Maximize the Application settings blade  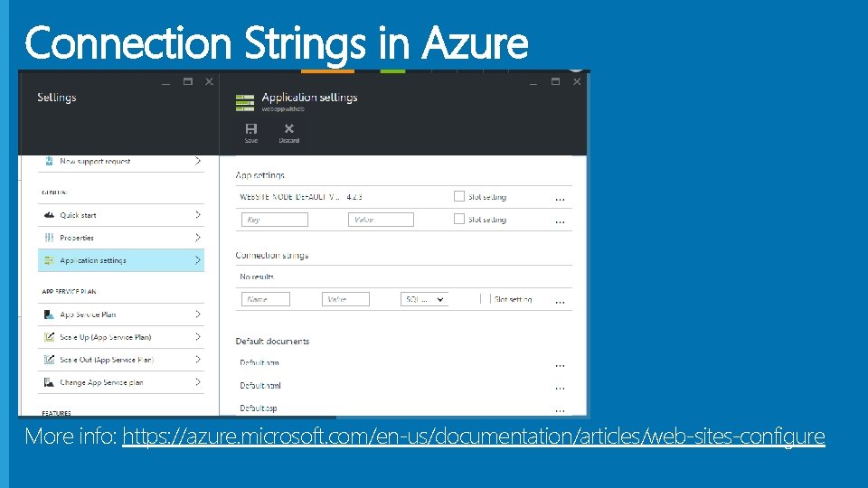pos(555,82)
